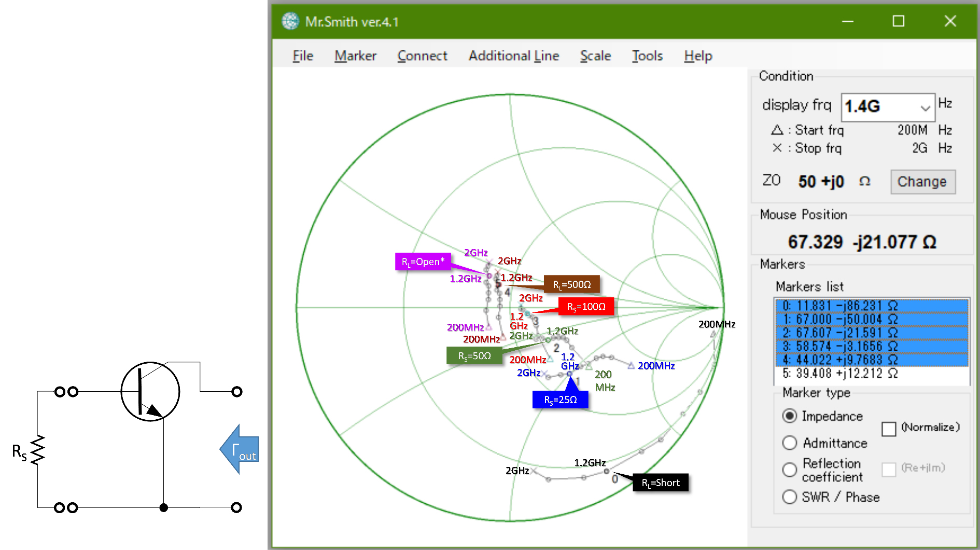Click the Change button for Z0

pos(922,182)
